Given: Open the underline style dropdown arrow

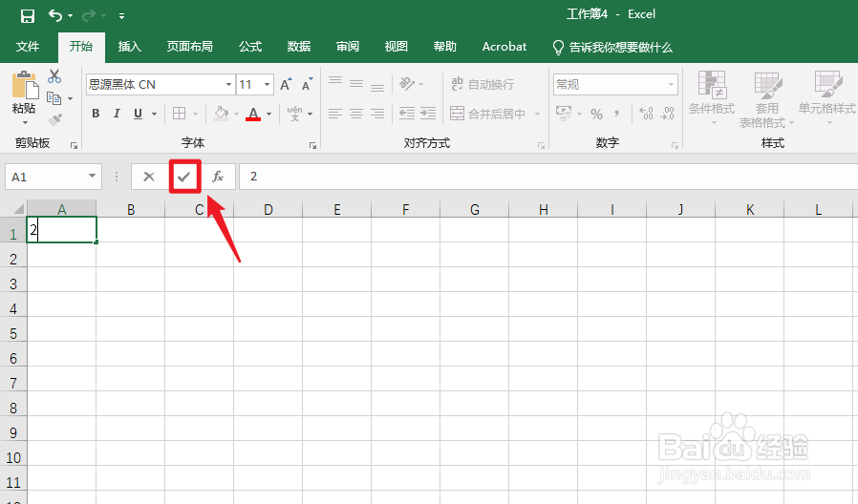Looking at the screenshot, I should click(x=155, y=115).
